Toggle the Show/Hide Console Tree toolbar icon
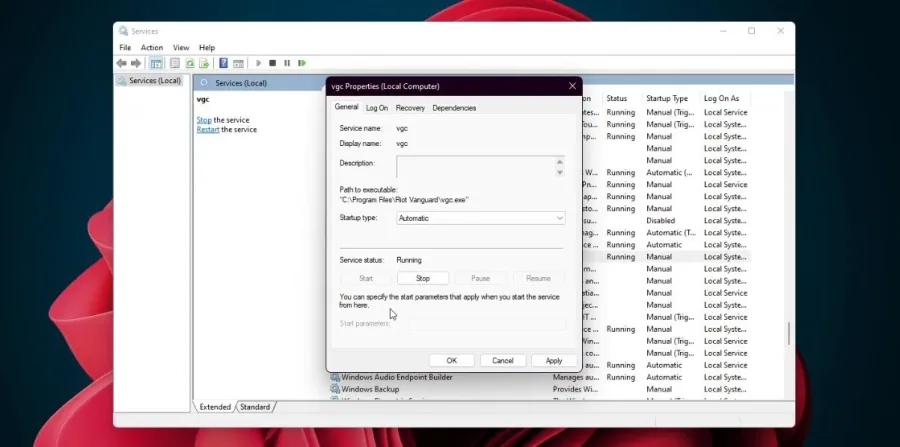Screen dimensions: 900x447 pyautogui.click(x=156, y=63)
